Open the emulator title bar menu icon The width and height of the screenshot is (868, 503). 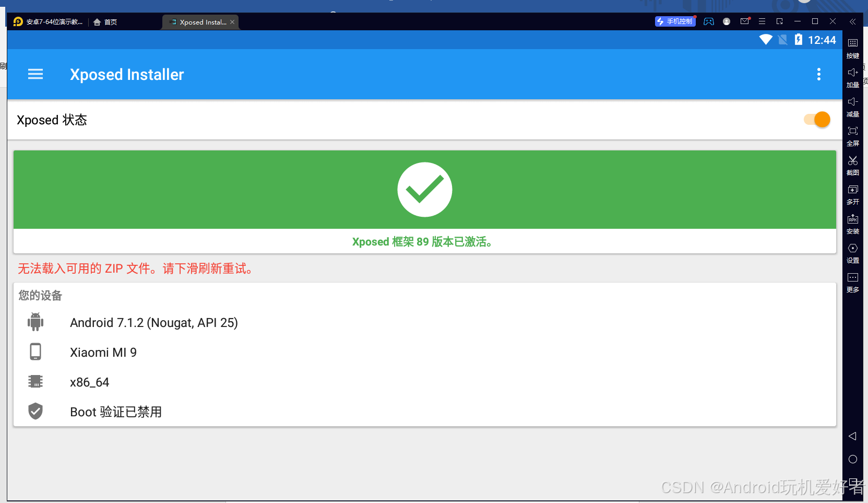coord(762,21)
